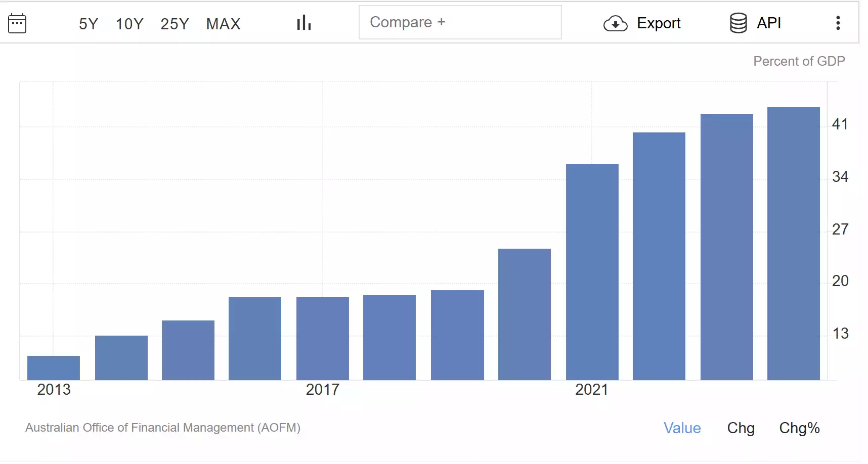Open the Compare + dropdown
This screenshot has height=464, width=868.
460,22
